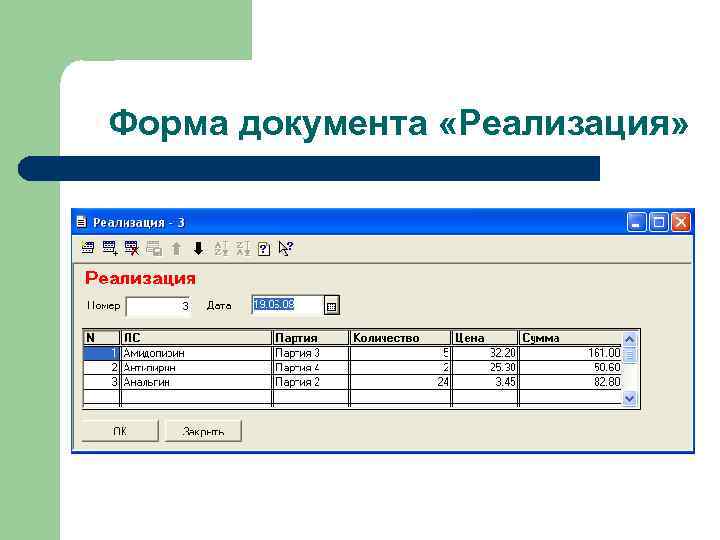Click the greyed copy row icon
Viewport: 720px width, 540px height.
pyautogui.click(x=154, y=248)
